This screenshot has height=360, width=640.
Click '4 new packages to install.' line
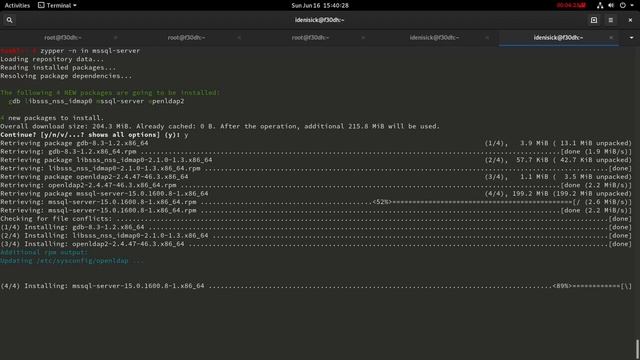point(52,118)
